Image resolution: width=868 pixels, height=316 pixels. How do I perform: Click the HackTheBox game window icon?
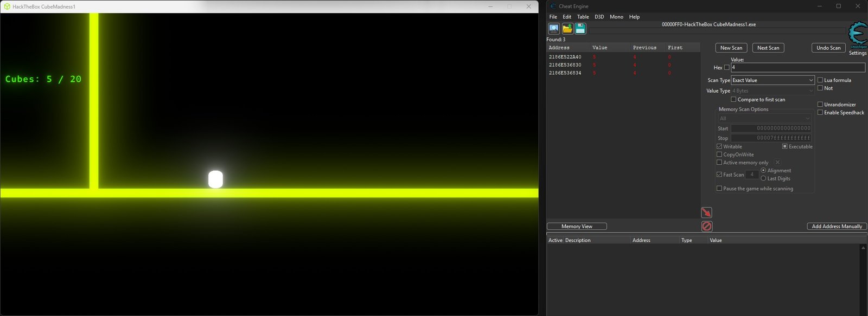(7, 7)
